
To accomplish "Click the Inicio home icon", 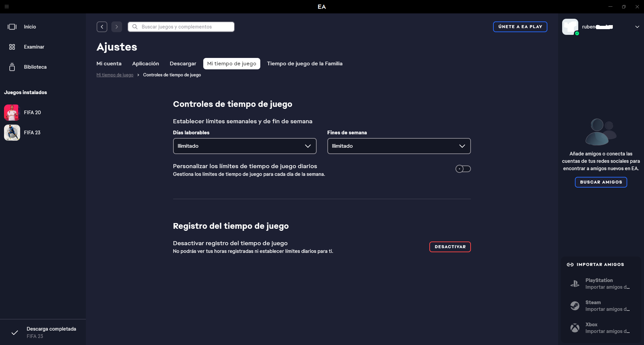I will (x=12, y=27).
